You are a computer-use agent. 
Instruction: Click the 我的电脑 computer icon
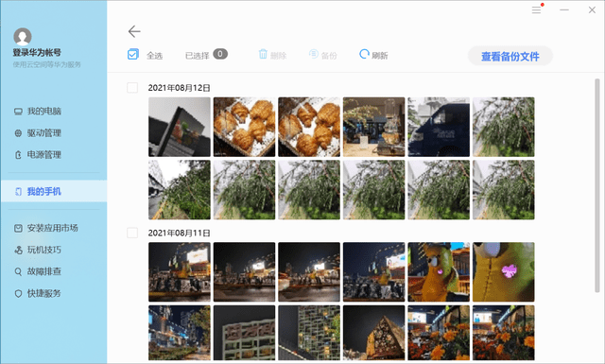(x=18, y=112)
